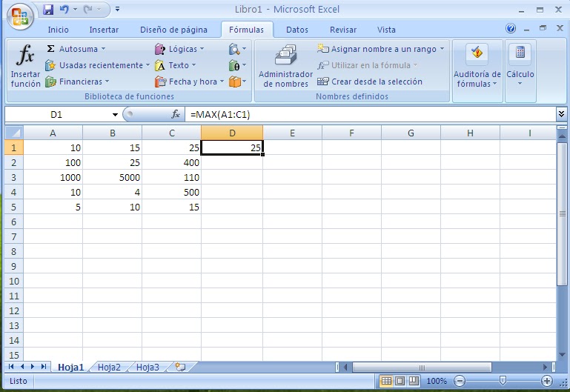Select cell A3 containing 1000
Viewport: 570px width, 392px height.
[53, 177]
